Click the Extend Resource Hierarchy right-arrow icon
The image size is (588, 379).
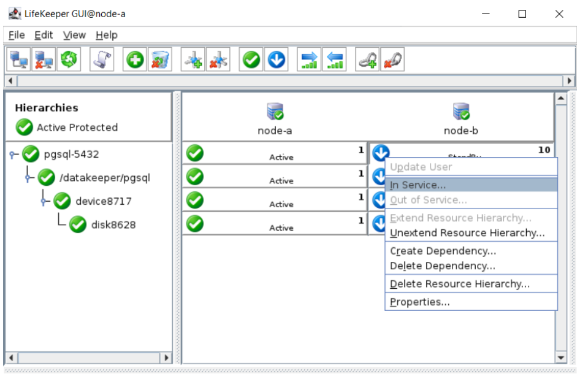click(x=309, y=59)
